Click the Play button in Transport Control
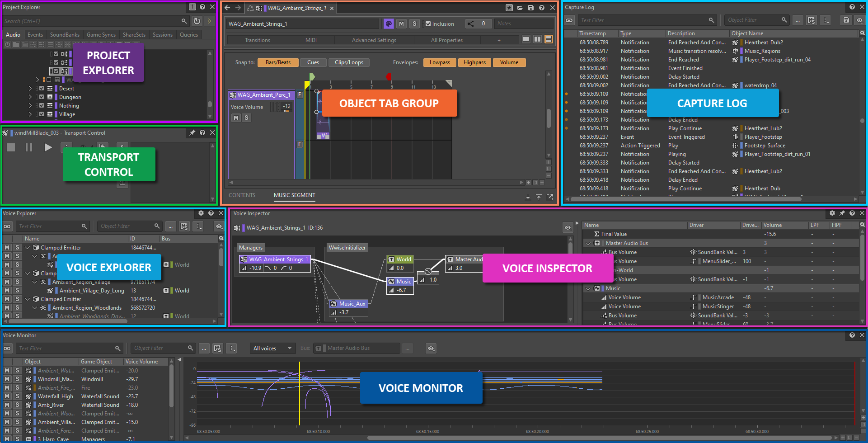This screenshot has height=443, width=868. pos(48,147)
